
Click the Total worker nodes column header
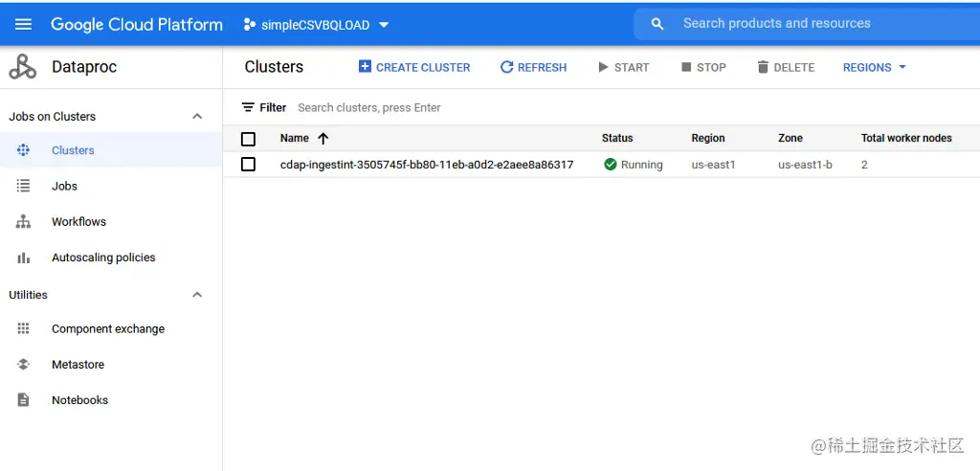(x=906, y=138)
